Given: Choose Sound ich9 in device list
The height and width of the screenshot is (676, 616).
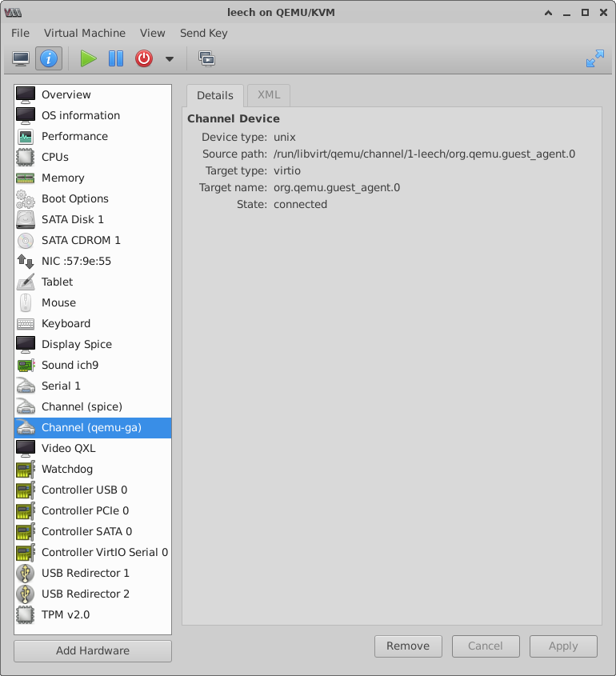Looking at the screenshot, I should [70, 365].
